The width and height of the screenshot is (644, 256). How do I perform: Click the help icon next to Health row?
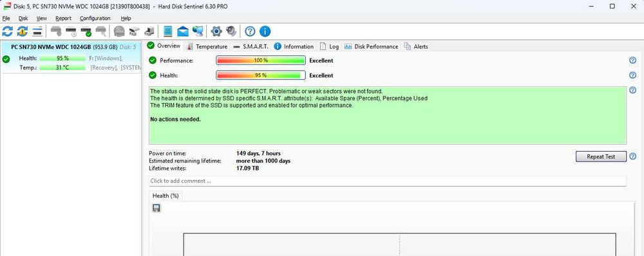point(632,75)
